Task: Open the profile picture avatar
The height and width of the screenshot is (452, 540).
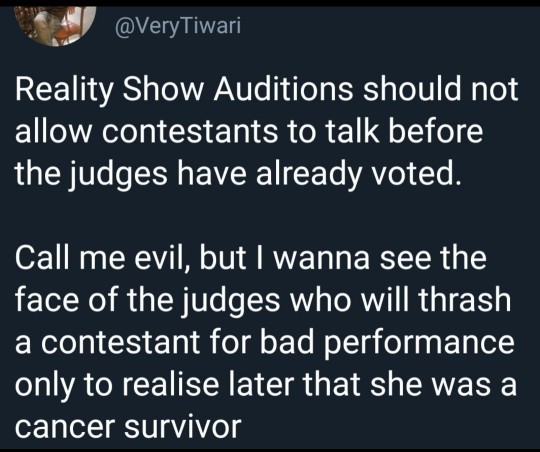Action: click(x=55, y=25)
